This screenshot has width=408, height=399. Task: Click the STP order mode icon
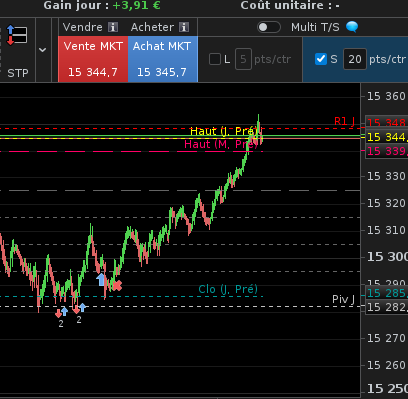pos(17,35)
